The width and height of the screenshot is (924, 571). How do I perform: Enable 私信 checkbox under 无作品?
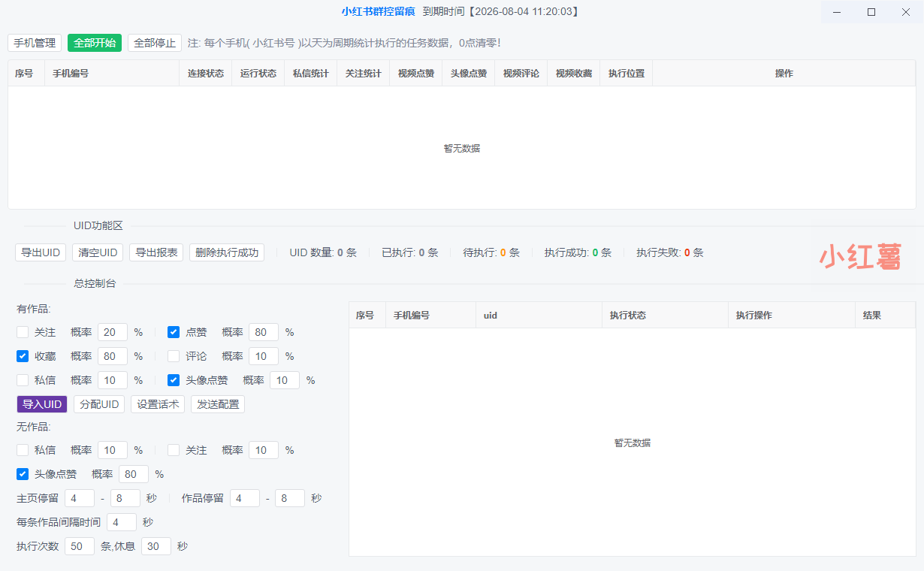tap(23, 450)
